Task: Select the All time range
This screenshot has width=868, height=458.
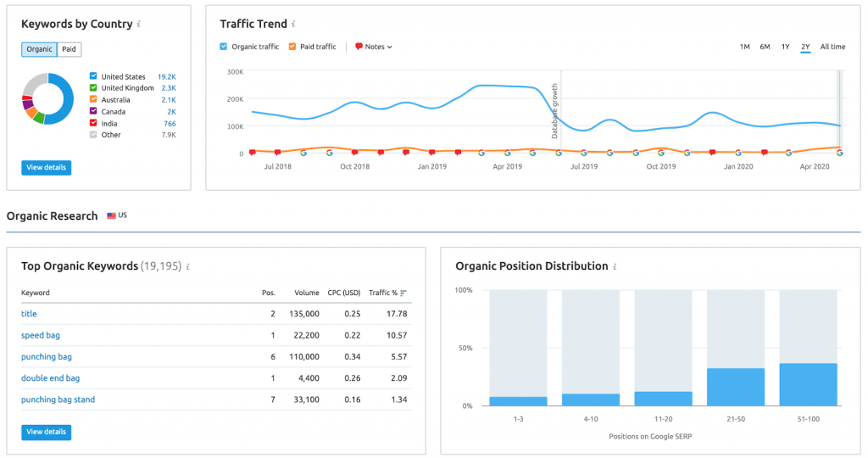Action: [832, 47]
